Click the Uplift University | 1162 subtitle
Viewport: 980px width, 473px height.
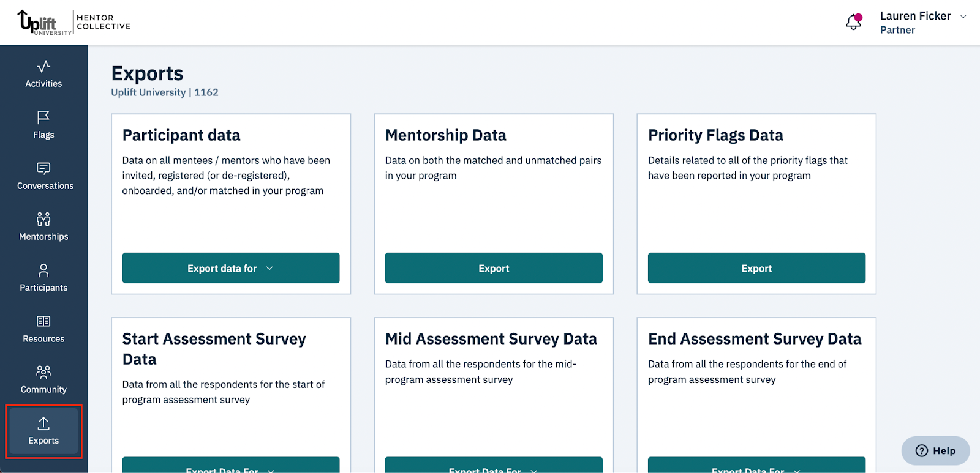tap(165, 92)
